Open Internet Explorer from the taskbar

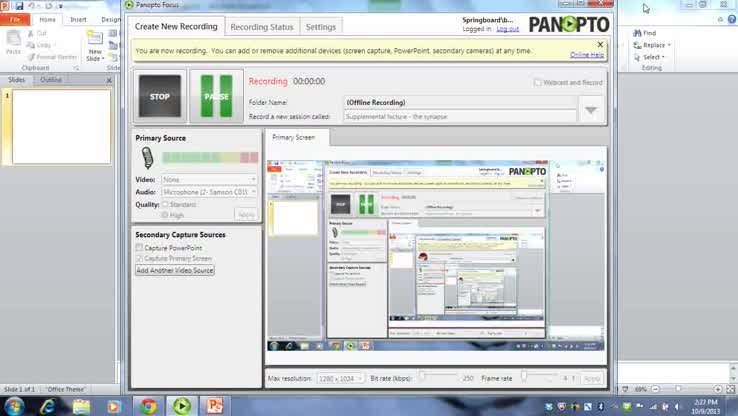47,405
